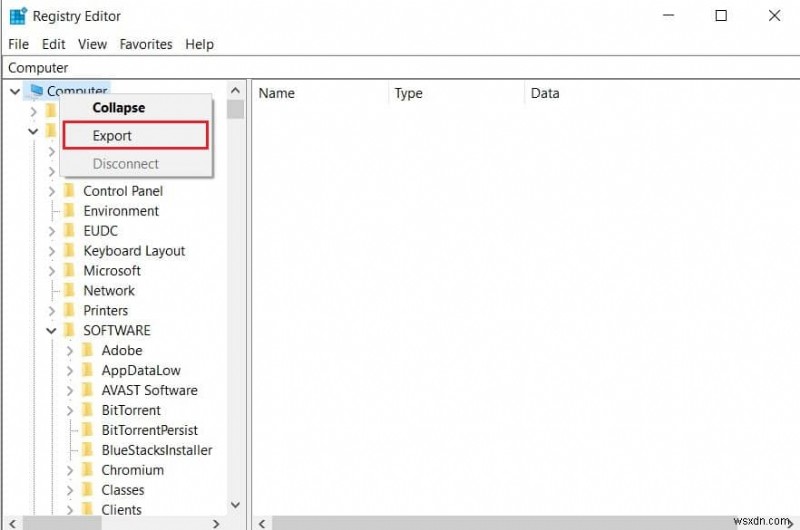Screen dimensions: 800x530
Task: Click the Control Panel folder icon
Action: (70, 190)
